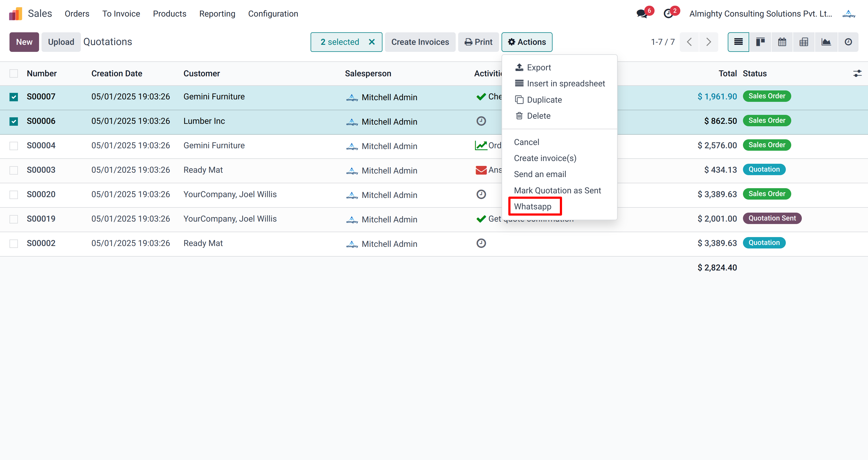The image size is (868, 460).
Task: Switch to Pivot table view
Action: (x=804, y=42)
